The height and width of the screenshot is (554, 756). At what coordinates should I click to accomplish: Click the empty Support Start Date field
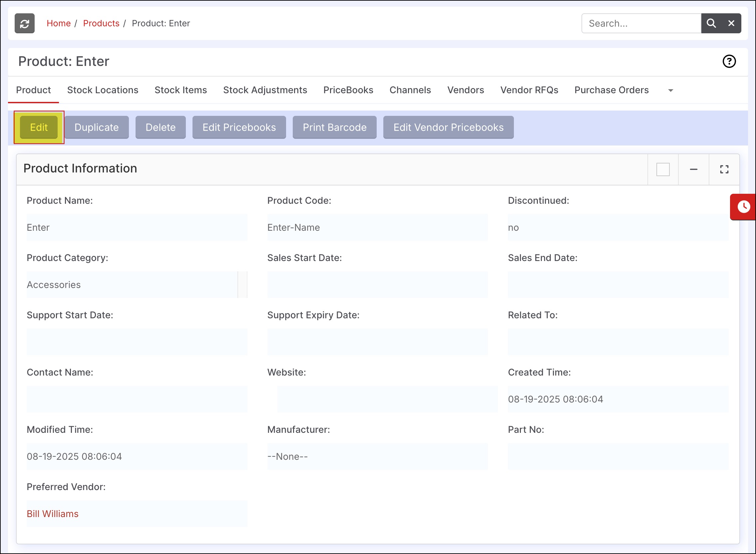tap(137, 342)
